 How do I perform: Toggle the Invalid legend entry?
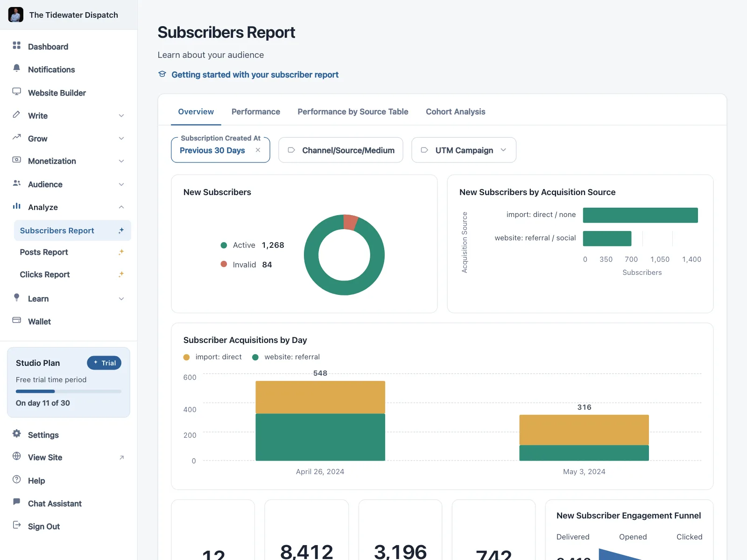pos(246,265)
